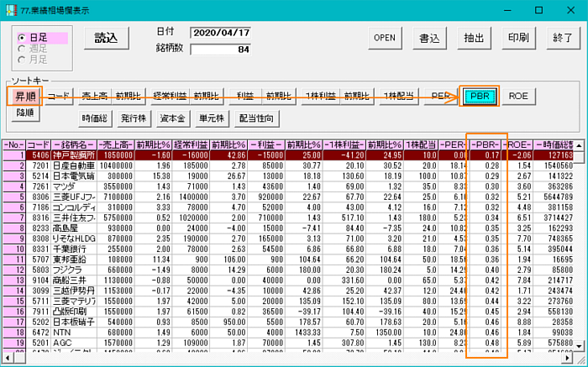Screen dimensions: 588x367
Task: Sort by PER key button
Action: tap(441, 97)
